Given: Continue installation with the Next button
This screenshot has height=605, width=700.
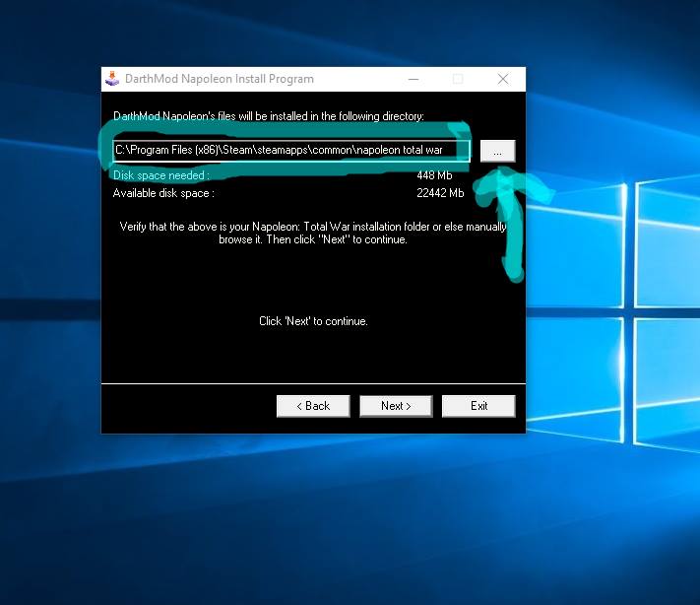Looking at the screenshot, I should tap(396, 406).
